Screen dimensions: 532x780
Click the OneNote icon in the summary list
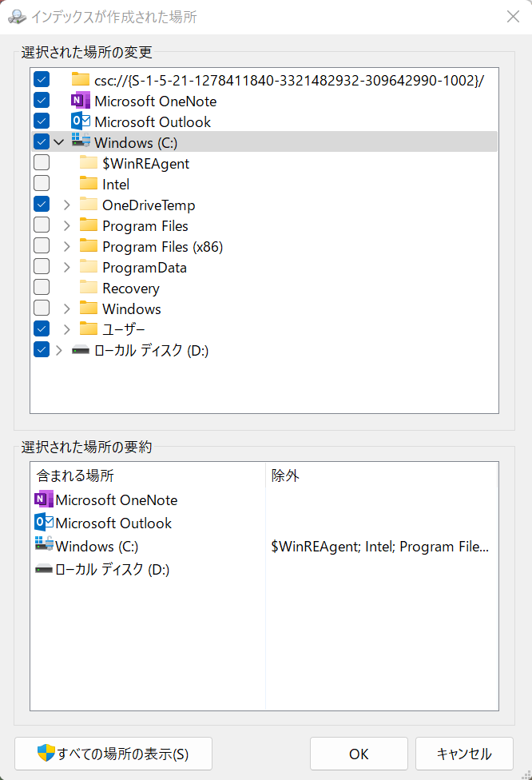44,499
